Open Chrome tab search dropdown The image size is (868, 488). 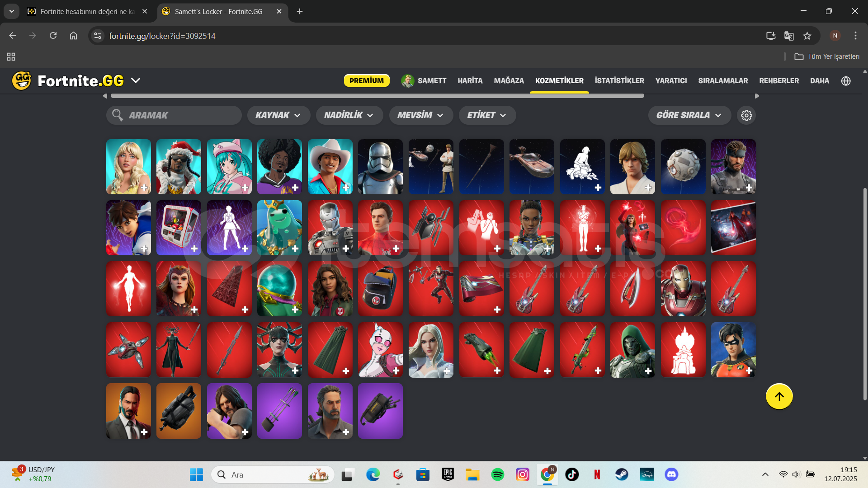point(11,11)
